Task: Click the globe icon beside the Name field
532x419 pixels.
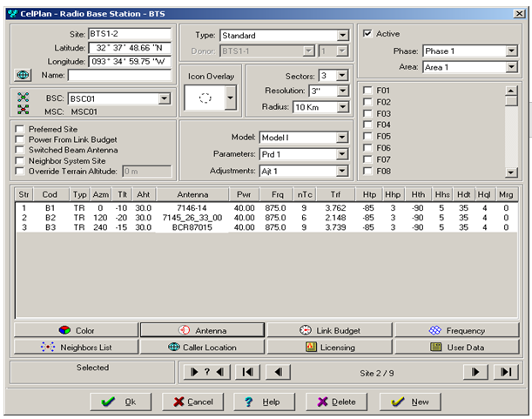Action: pos(24,76)
